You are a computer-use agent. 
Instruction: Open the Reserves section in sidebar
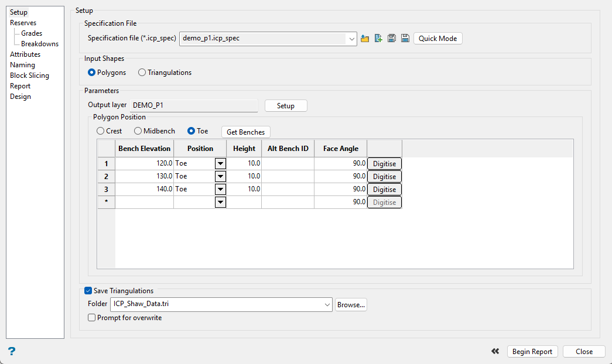point(23,23)
